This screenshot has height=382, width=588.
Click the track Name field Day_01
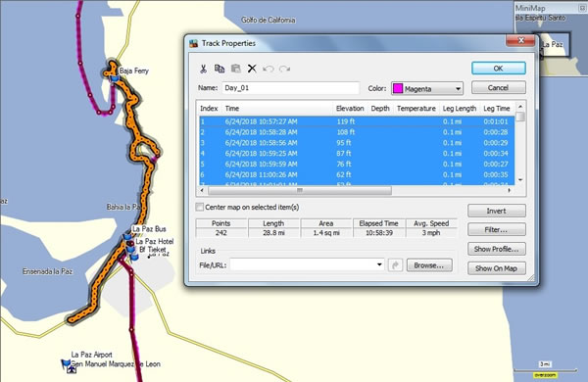pyautogui.click(x=291, y=88)
